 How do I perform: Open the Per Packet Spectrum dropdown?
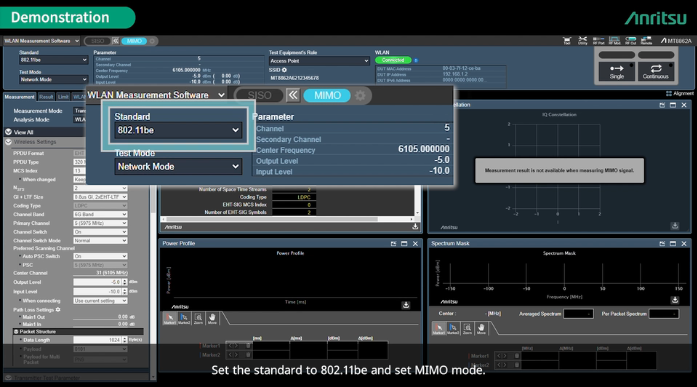(x=664, y=314)
